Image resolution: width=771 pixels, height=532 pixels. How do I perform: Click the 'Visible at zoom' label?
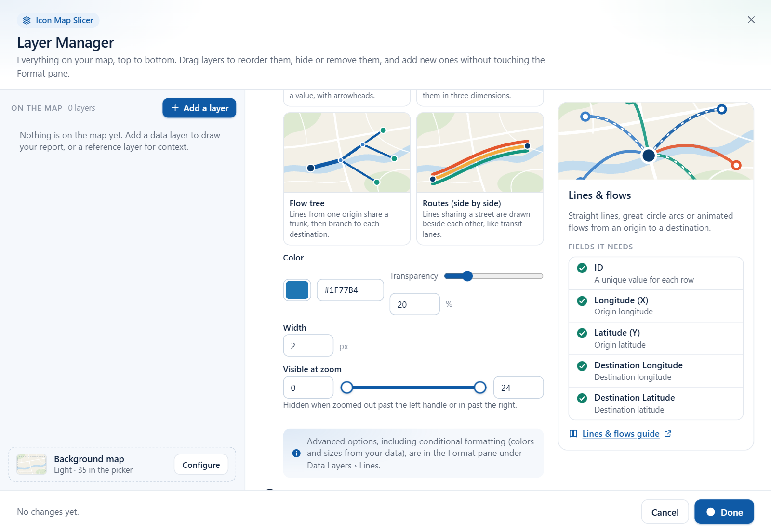coord(312,369)
